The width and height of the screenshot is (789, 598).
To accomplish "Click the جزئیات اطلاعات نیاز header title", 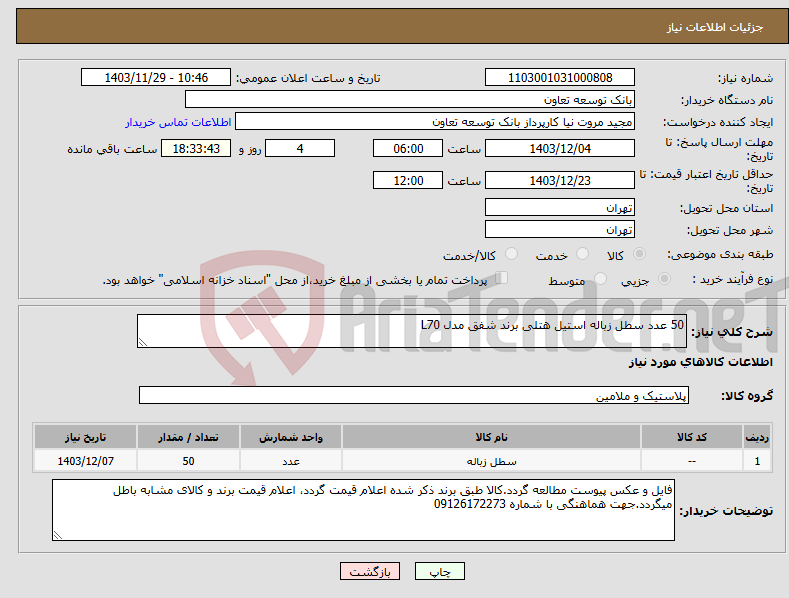I will [x=715, y=27].
